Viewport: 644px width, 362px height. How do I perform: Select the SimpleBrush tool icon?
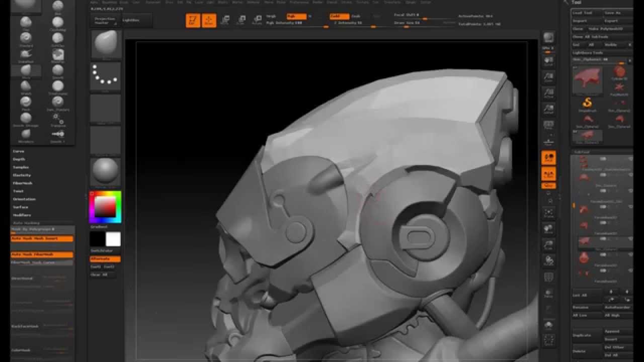click(x=587, y=104)
